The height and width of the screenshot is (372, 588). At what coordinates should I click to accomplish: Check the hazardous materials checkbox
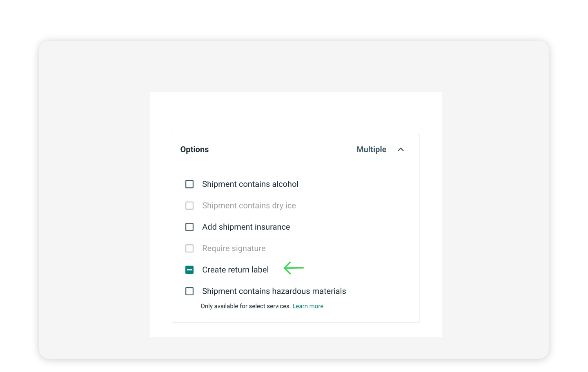coord(189,291)
